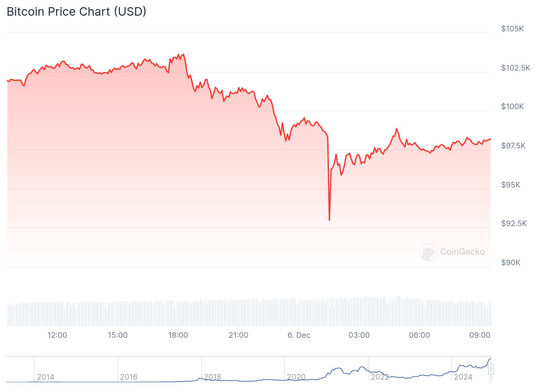Select the 2020 marker in the navigator

point(296,377)
